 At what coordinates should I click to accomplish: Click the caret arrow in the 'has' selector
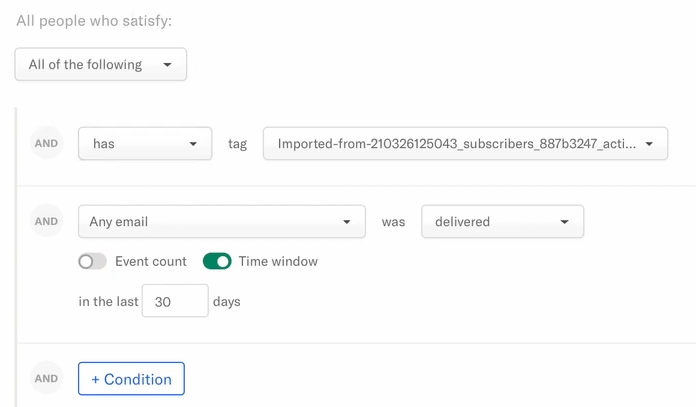[x=193, y=144]
